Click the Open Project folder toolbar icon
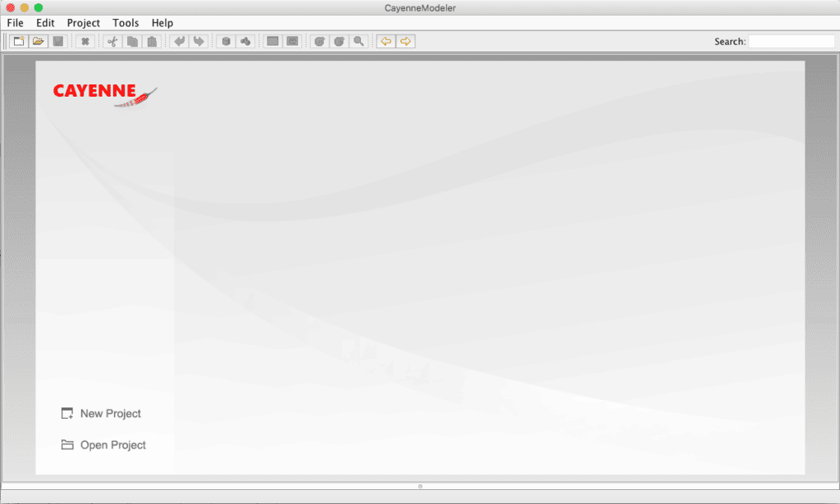This screenshot has width=840, height=504. point(38,41)
